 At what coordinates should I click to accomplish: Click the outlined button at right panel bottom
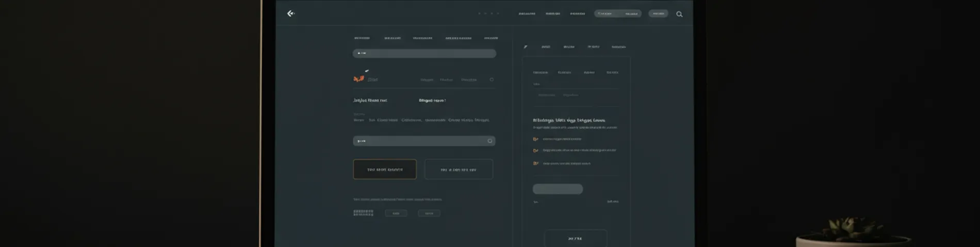575,238
